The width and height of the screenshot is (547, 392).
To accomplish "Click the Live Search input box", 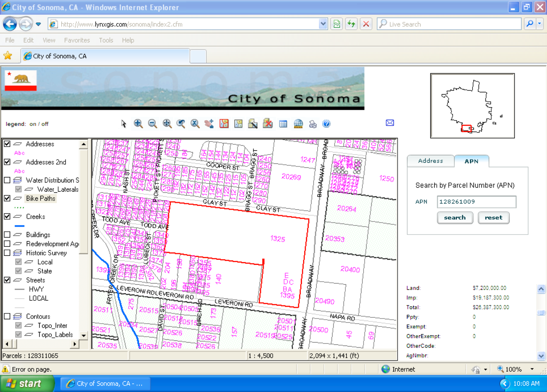I will tap(450, 24).
